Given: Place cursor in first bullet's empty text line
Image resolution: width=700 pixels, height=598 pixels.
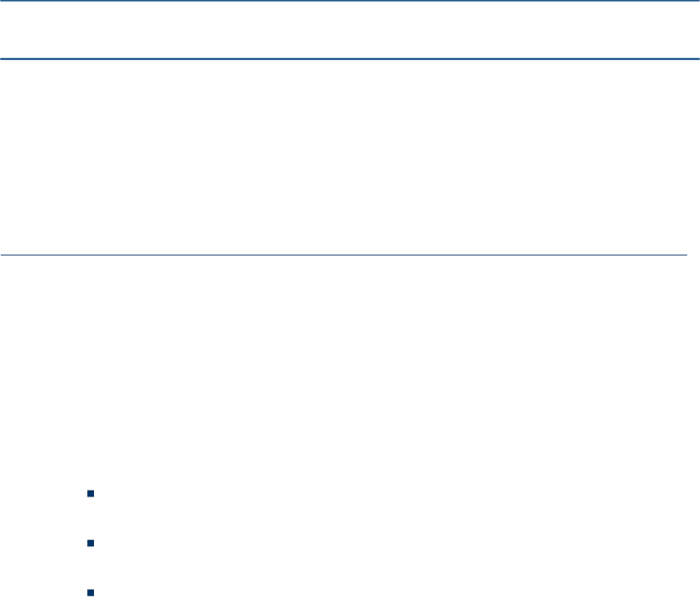Looking at the screenshot, I should [392, 494].
